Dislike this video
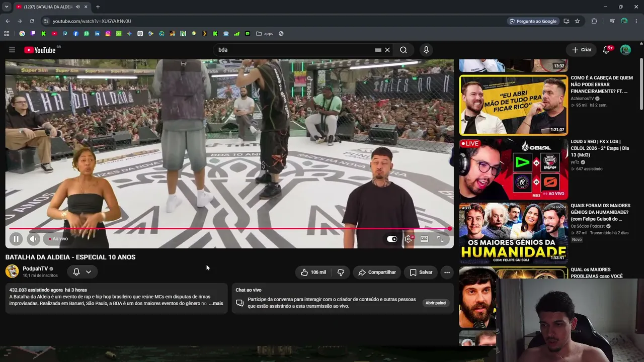Viewport: 644px width, 362px height. click(x=341, y=272)
